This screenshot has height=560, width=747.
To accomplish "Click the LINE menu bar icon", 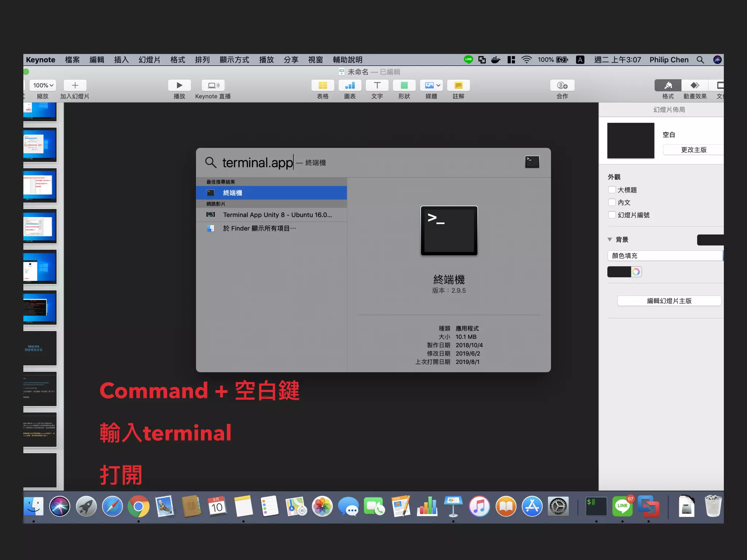I will [x=468, y=59].
